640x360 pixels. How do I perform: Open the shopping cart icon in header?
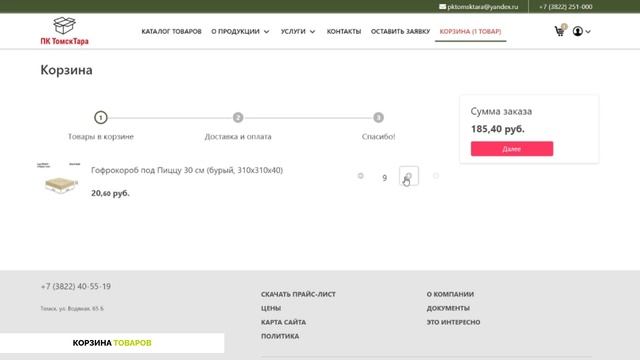coord(560,31)
